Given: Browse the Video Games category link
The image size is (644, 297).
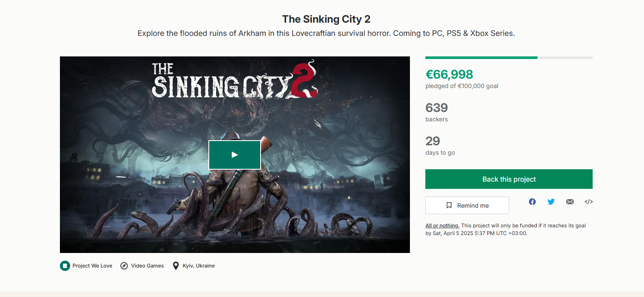Looking at the screenshot, I should tap(147, 266).
